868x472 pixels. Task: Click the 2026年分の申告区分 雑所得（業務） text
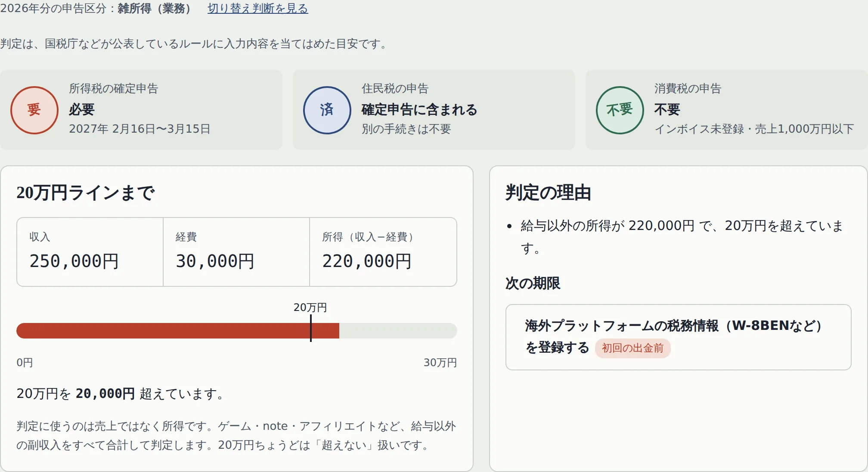[x=96, y=8]
